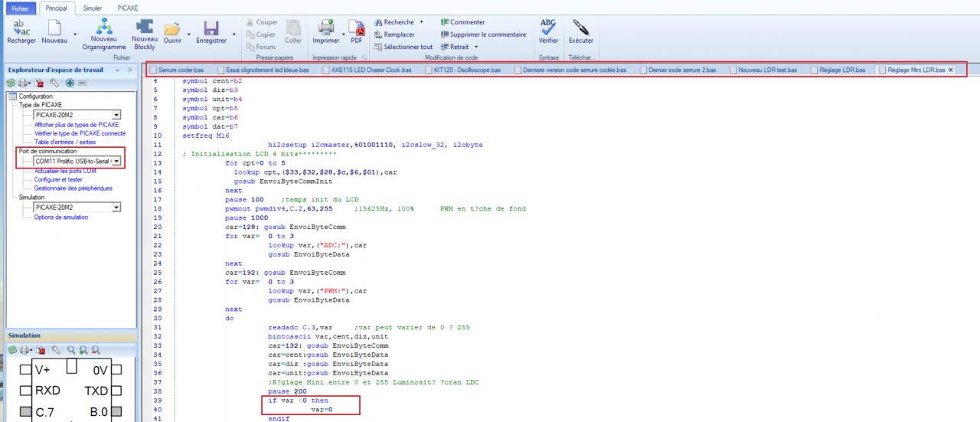Create a Nouveau Organigramme flowchart

(x=103, y=35)
